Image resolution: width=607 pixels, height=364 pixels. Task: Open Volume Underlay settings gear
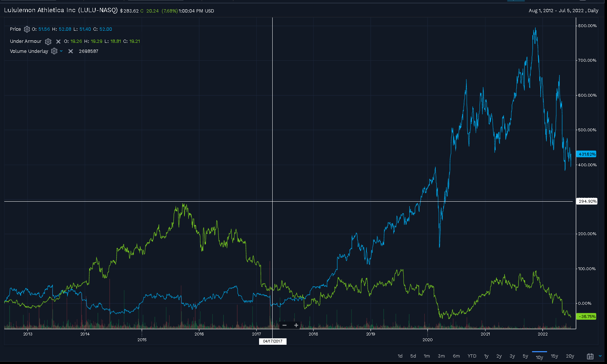(54, 51)
